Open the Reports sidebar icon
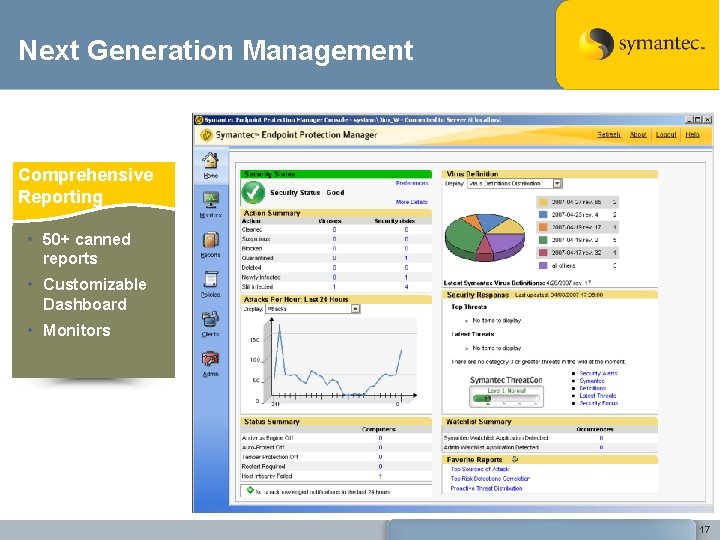This screenshot has height=540, width=720. click(210, 244)
